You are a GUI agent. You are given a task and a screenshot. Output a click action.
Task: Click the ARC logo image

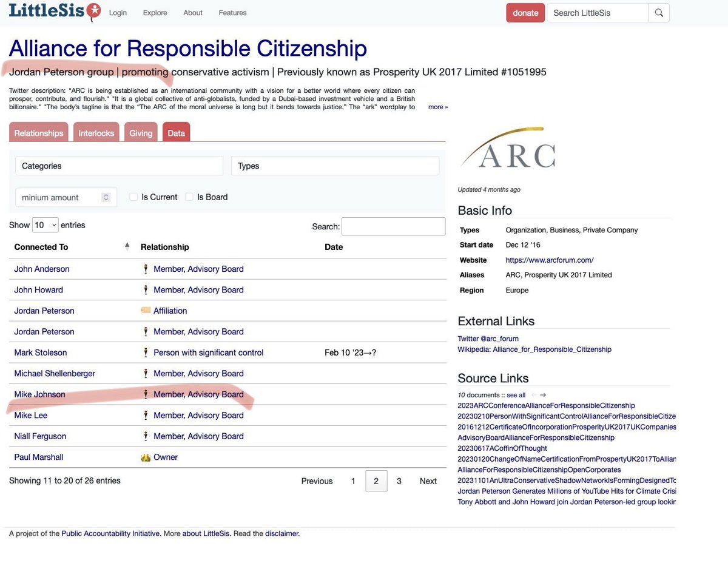pyautogui.click(x=507, y=148)
